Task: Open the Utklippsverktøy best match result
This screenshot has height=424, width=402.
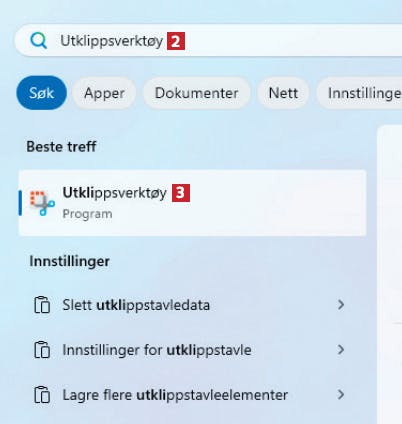Action: click(x=193, y=203)
